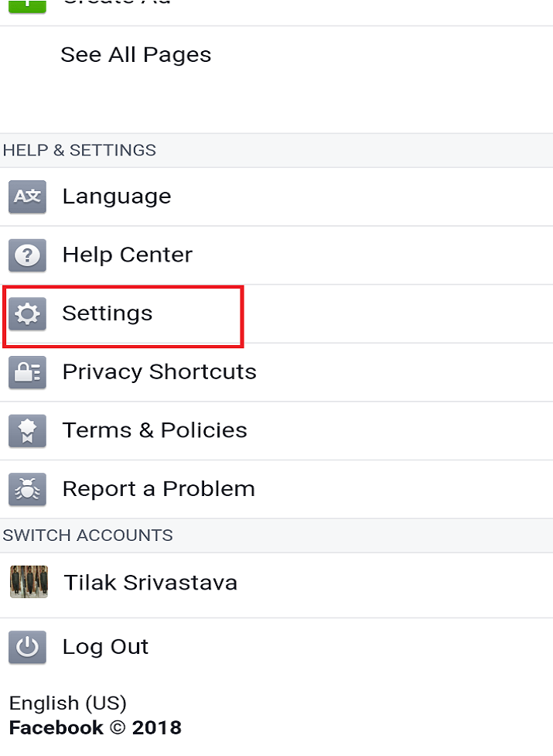Switch to Tilak Srivastava account name

(150, 583)
